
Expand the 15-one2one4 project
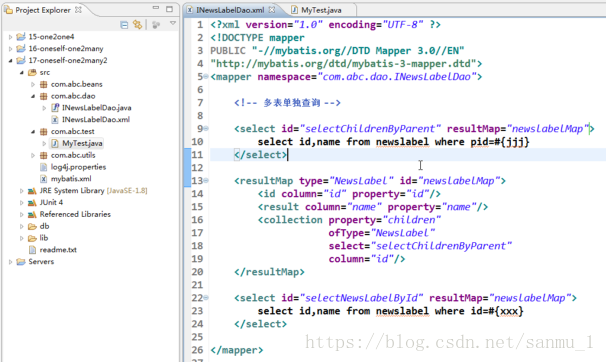tap(10, 37)
